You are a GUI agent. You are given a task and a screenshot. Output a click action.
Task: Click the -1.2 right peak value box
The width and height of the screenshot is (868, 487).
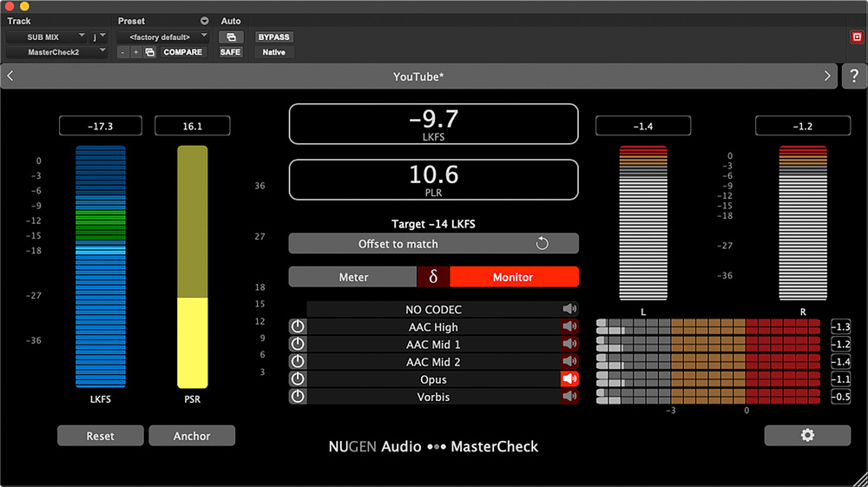(x=803, y=126)
